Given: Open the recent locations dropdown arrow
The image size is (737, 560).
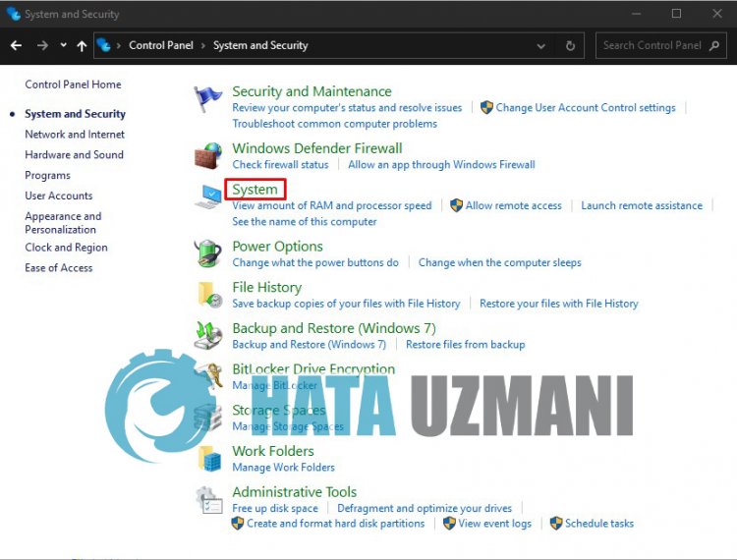Looking at the screenshot, I should click(63, 45).
